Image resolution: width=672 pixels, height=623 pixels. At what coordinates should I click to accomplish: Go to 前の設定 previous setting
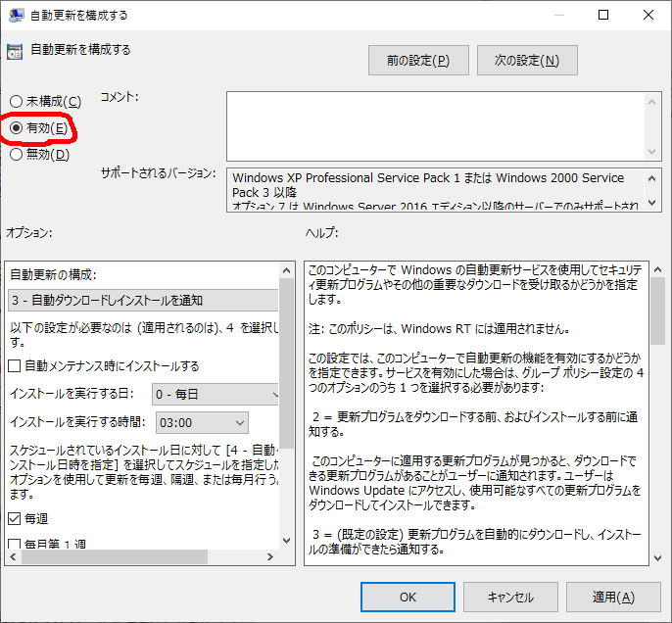[417, 61]
